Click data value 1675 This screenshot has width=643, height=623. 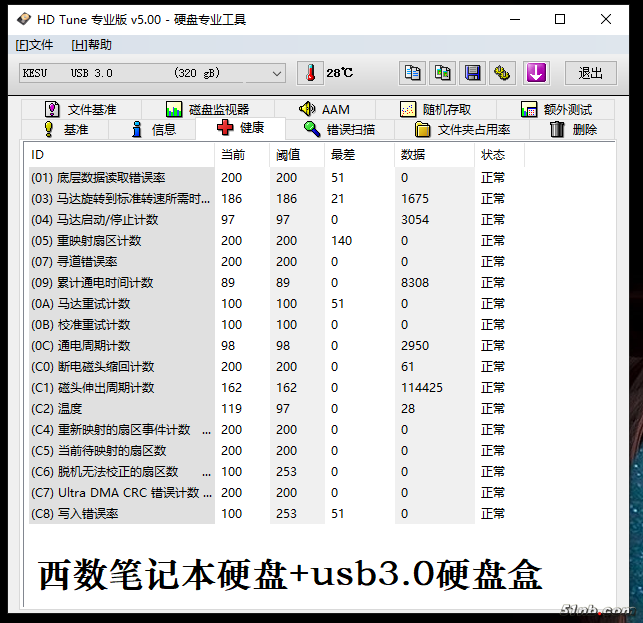click(x=415, y=199)
